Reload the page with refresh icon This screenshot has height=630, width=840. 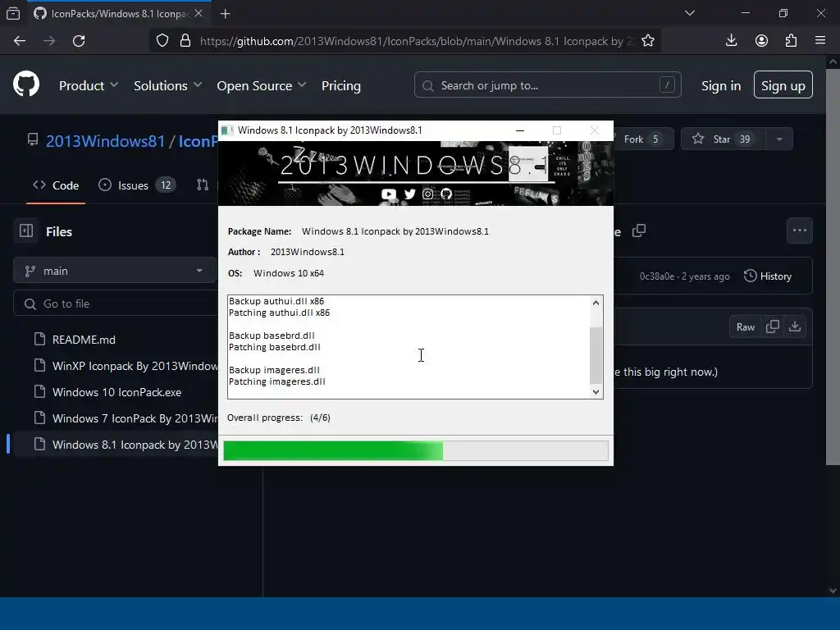79,41
